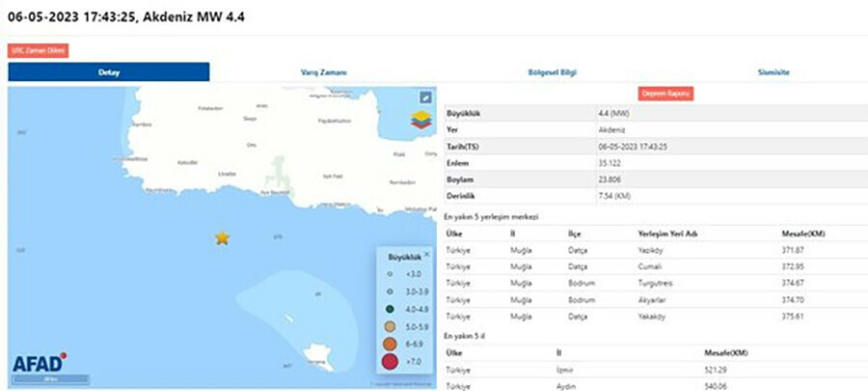The height and width of the screenshot is (391, 868).
Task: Click the AFAD logo on map
Action: [x=39, y=364]
